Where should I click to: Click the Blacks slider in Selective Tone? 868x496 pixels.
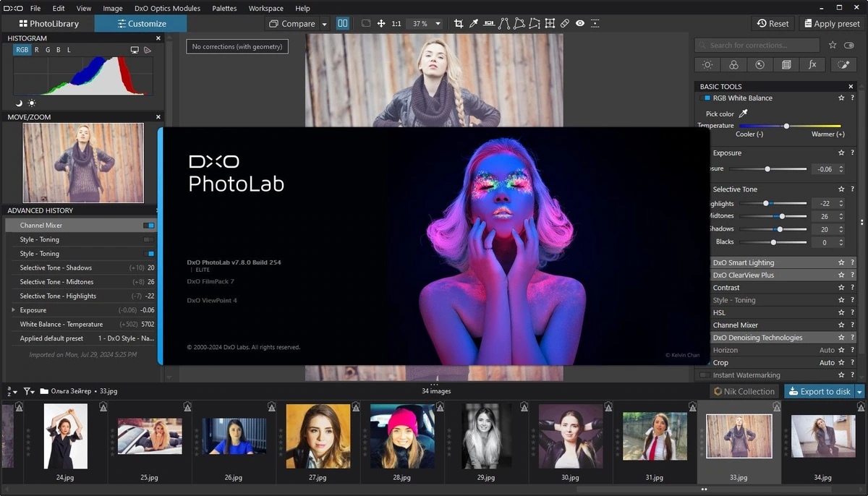coord(773,242)
